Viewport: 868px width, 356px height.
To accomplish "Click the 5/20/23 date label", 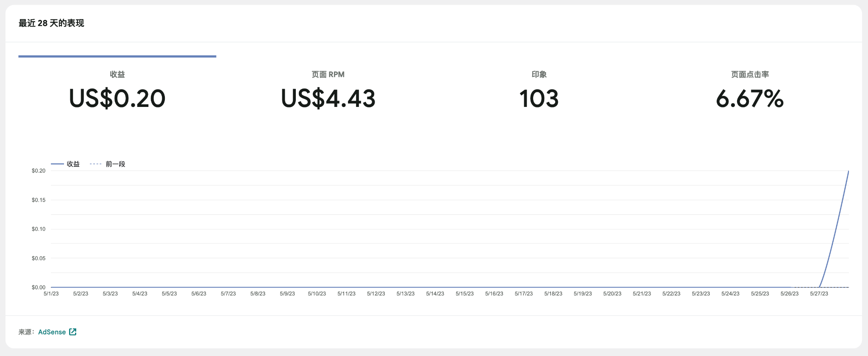I will [612, 294].
